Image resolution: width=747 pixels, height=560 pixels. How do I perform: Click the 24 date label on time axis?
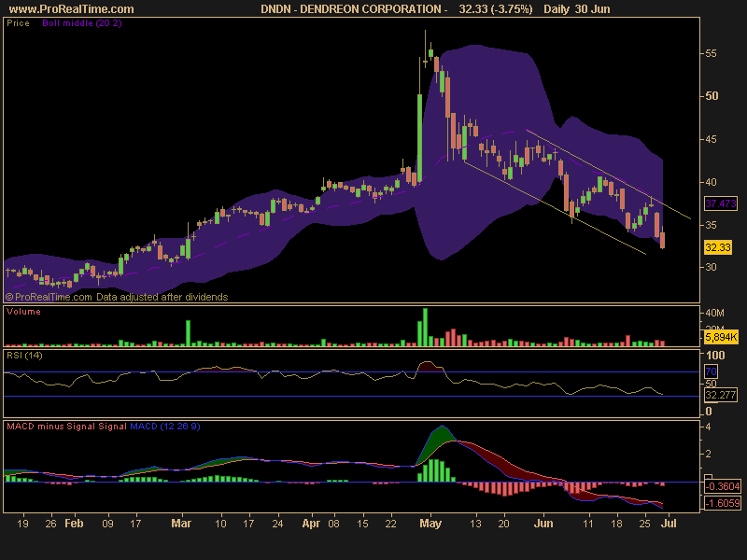(277, 524)
